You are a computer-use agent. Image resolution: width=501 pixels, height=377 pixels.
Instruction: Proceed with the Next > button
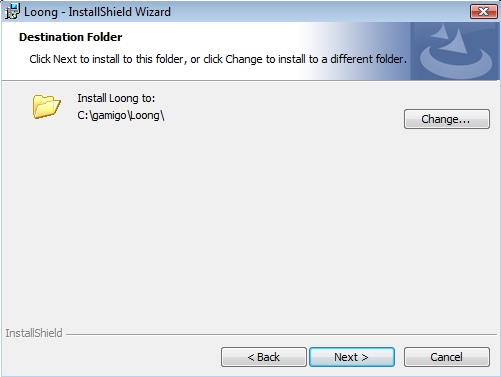(352, 357)
